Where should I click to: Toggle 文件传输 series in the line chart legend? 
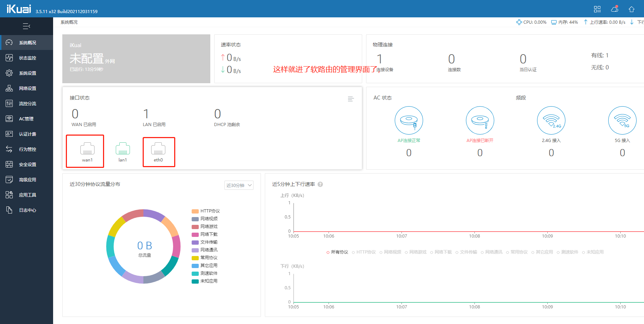tap(466, 252)
